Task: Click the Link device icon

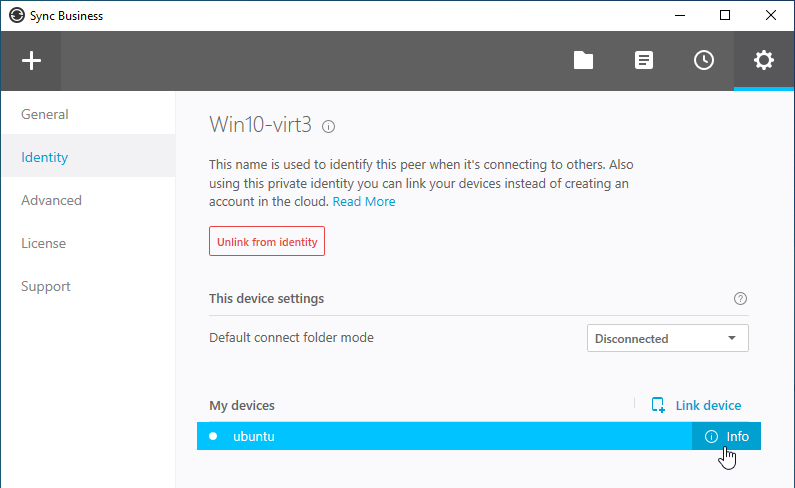Action: click(x=658, y=405)
